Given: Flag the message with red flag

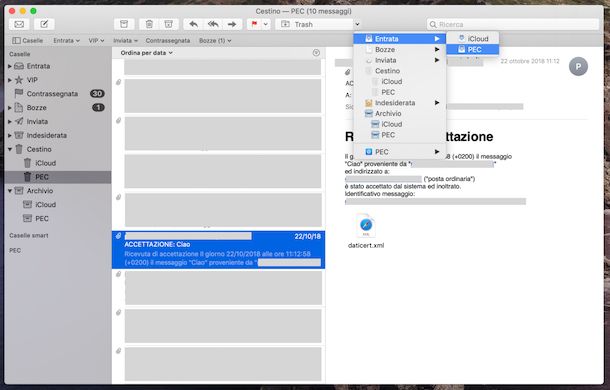Looking at the screenshot, I should pyautogui.click(x=254, y=24).
